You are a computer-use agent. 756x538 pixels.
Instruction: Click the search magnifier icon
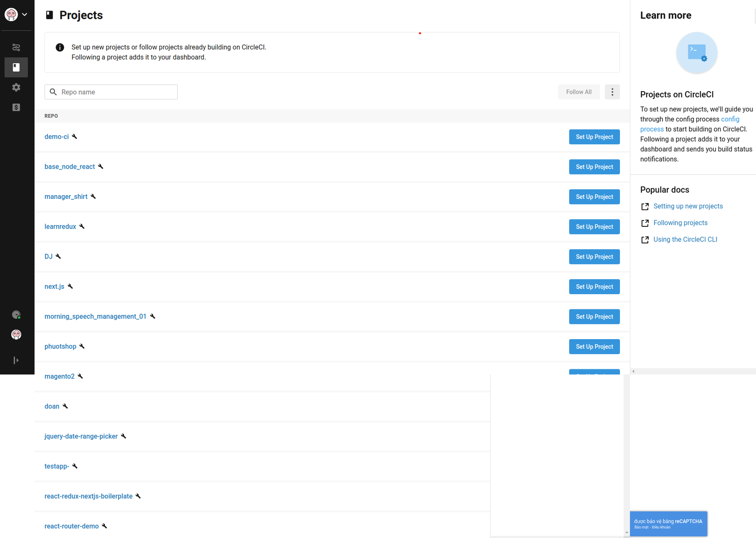click(x=53, y=92)
